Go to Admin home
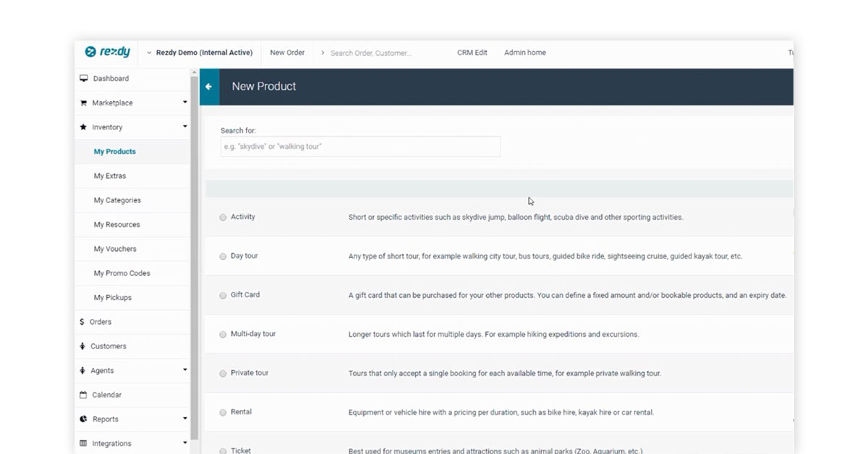This screenshot has width=868, height=454. [x=525, y=53]
